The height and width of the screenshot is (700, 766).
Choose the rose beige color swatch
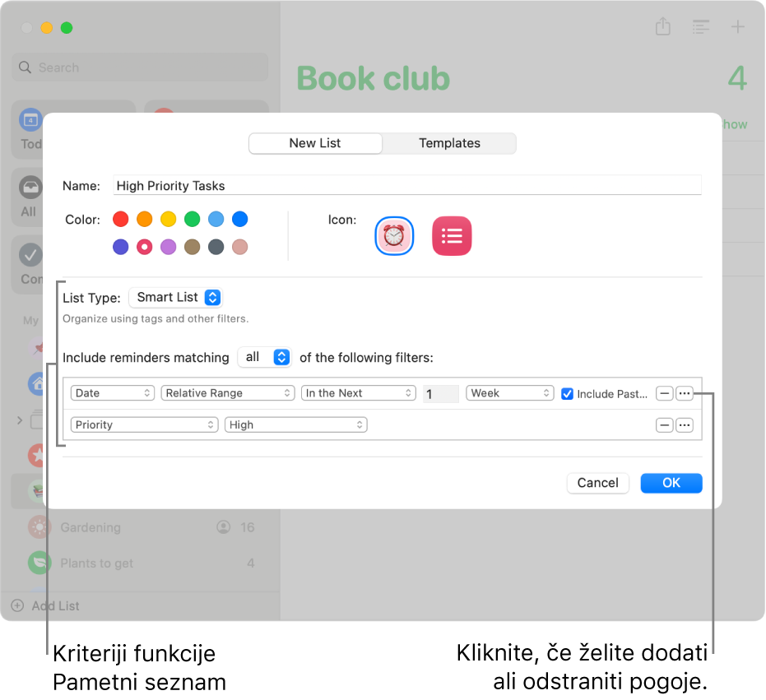pos(240,247)
